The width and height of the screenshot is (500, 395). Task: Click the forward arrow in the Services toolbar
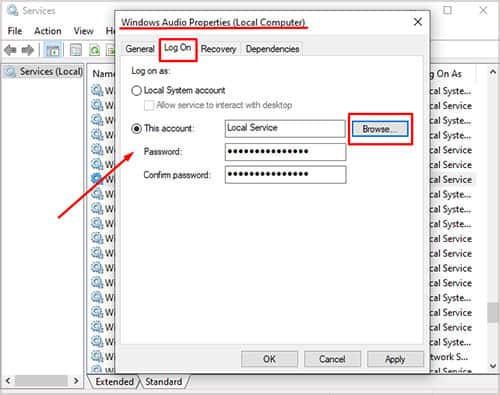pos(28,50)
